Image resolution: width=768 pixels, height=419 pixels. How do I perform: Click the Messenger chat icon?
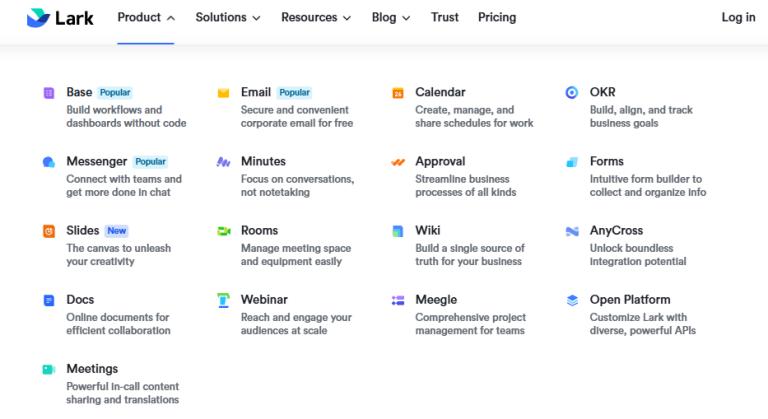[x=49, y=162]
